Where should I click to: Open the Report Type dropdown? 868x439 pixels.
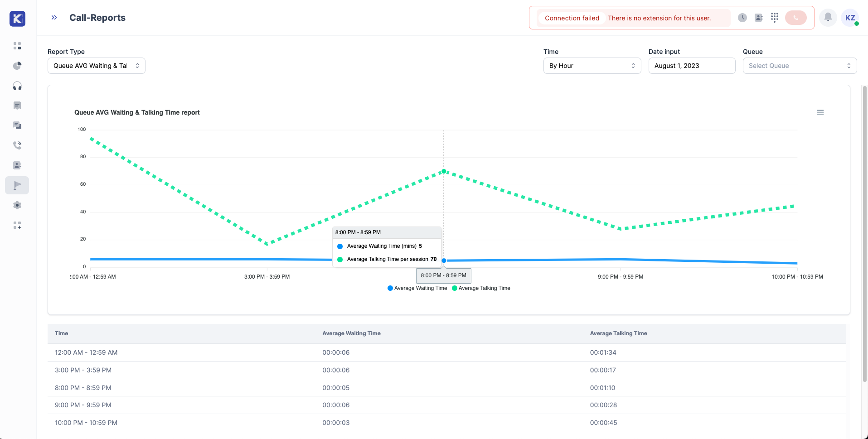(97, 66)
